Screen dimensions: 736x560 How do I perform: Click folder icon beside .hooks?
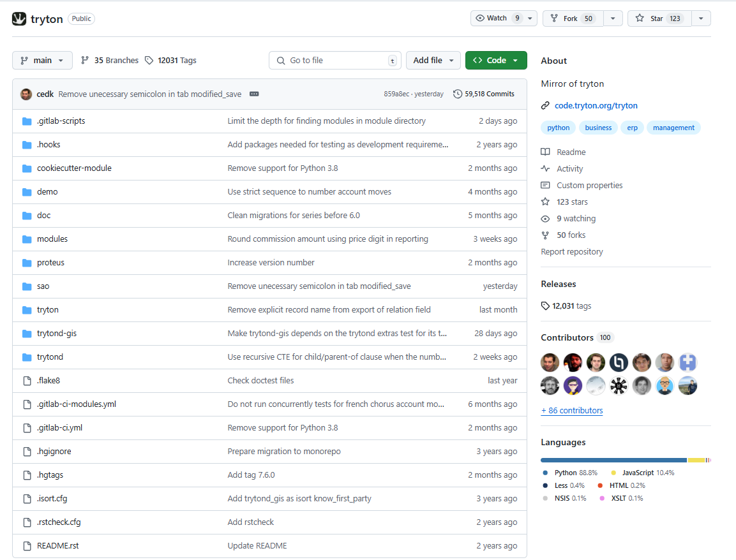[x=27, y=144]
